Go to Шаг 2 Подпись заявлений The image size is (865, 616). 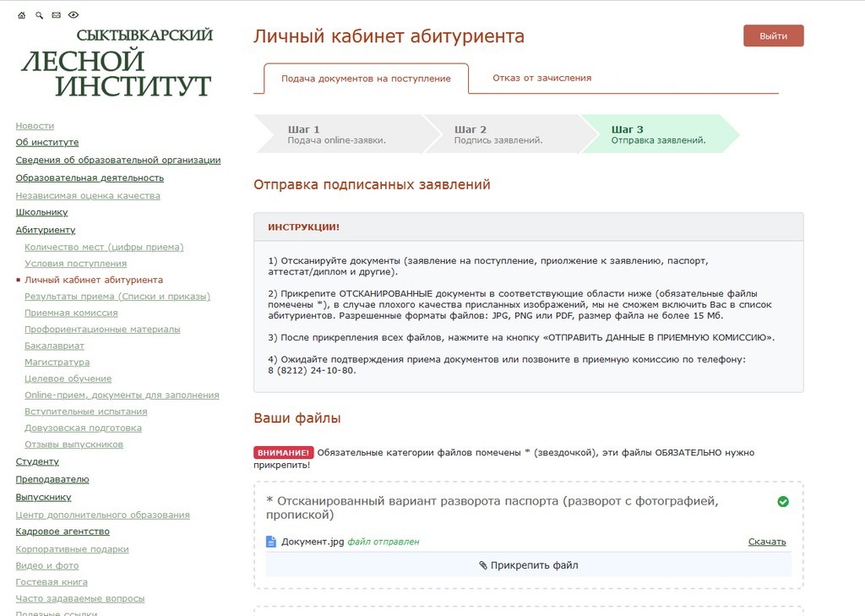[498, 134]
